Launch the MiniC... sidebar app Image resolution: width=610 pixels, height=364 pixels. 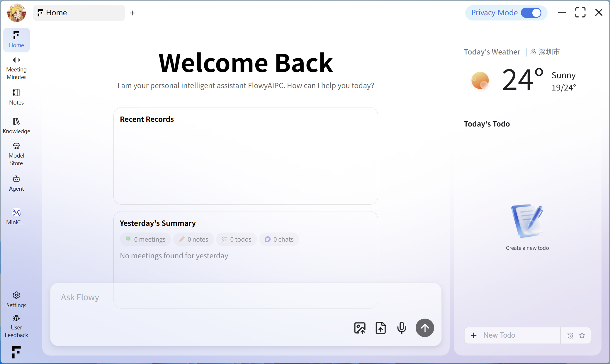[16, 216]
